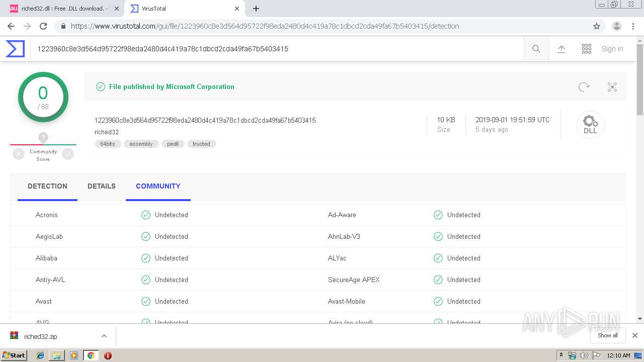This screenshot has height=362, width=644.
Task: Switch to the COMMUNITY tab
Action: tap(158, 187)
